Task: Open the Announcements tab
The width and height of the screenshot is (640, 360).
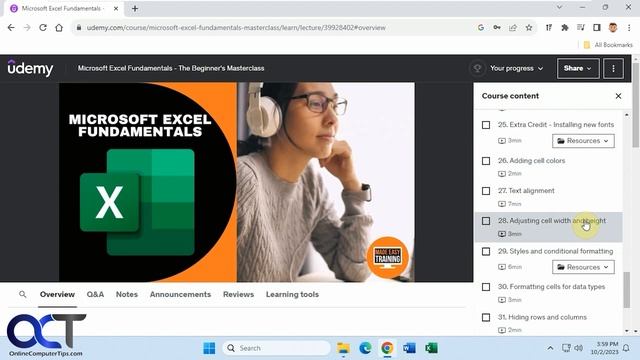Action: [180, 294]
